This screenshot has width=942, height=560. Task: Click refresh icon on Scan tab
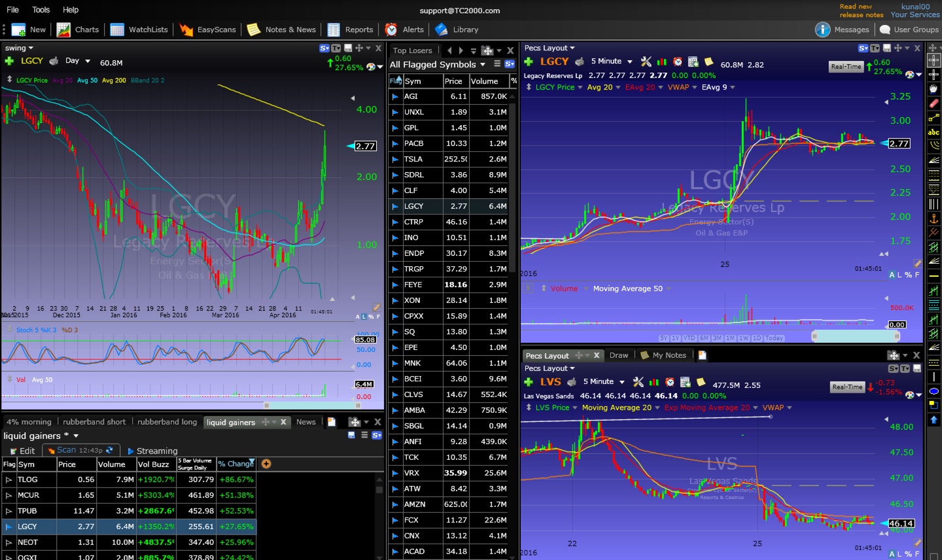pyautogui.click(x=109, y=450)
